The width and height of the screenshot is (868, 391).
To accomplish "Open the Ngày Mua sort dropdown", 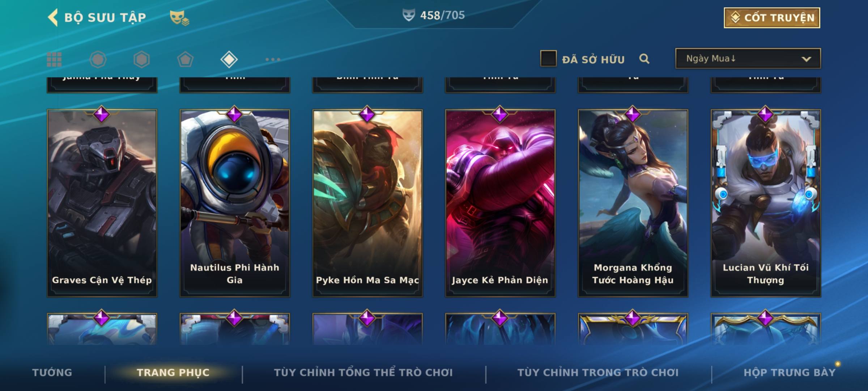I will pos(748,58).
